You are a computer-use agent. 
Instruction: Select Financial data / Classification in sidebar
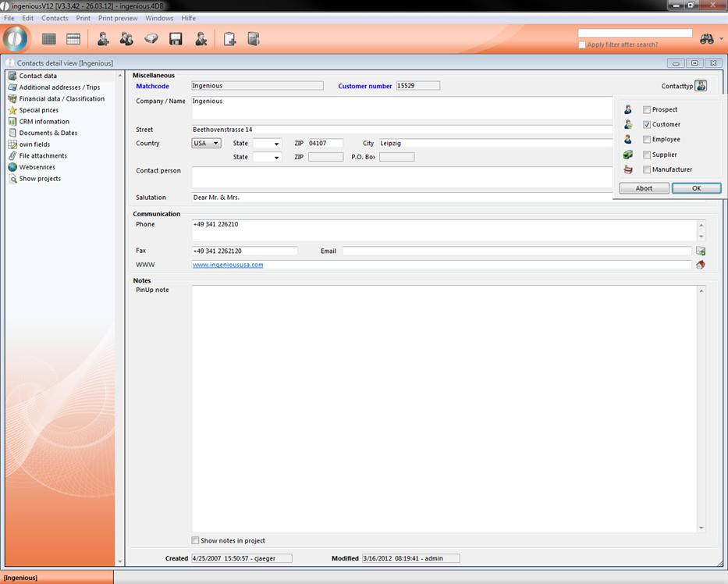coord(62,99)
